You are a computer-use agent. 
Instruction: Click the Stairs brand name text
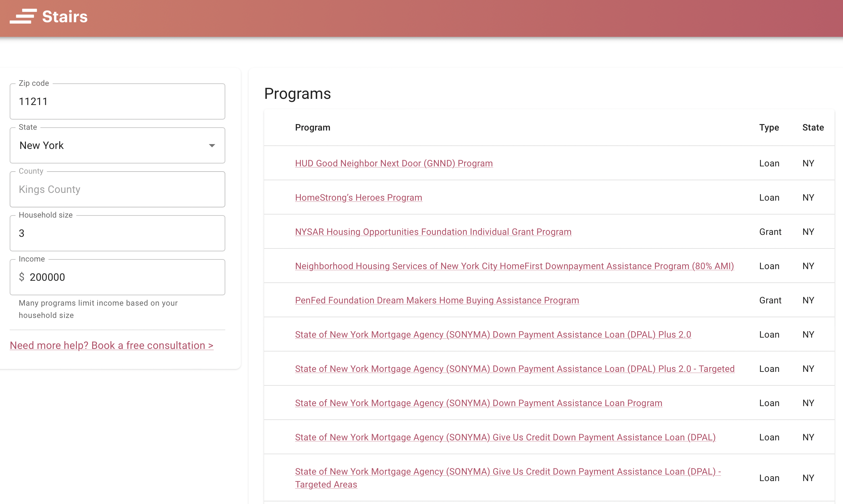[x=65, y=16]
